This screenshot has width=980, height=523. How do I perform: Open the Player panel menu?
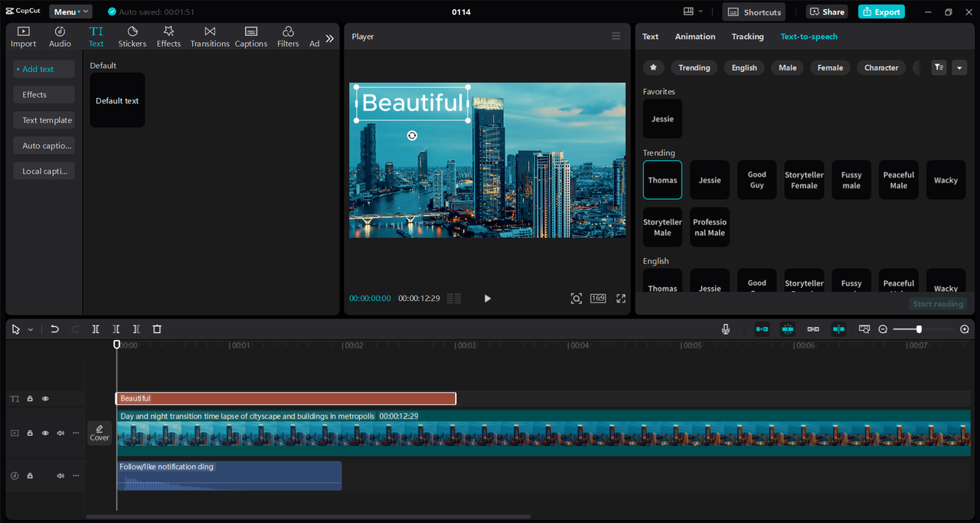click(616, 36)
